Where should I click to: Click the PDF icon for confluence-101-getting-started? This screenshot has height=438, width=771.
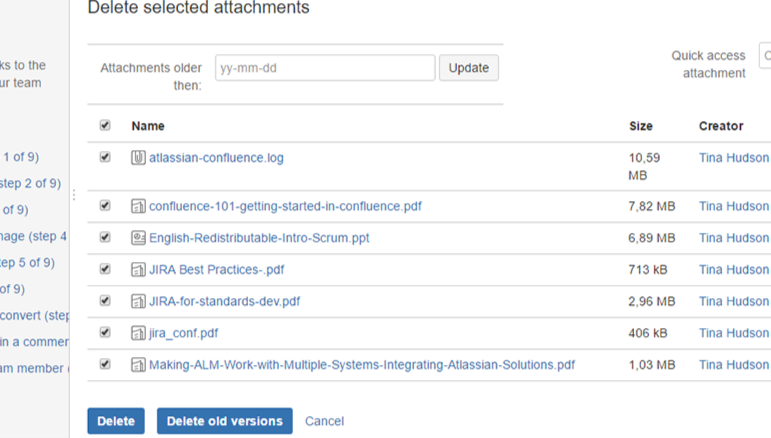point(139,206)
